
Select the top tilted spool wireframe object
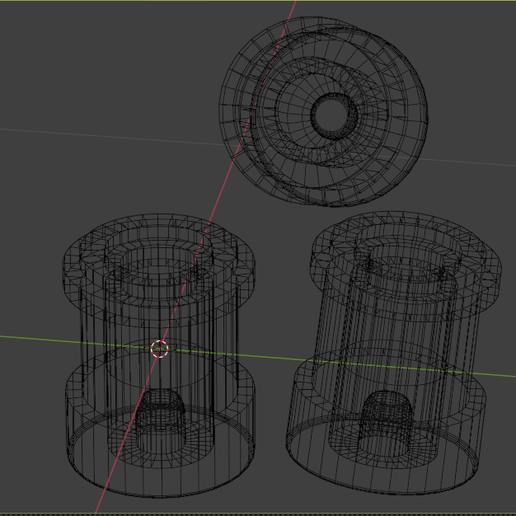click(x=324, y=112)
